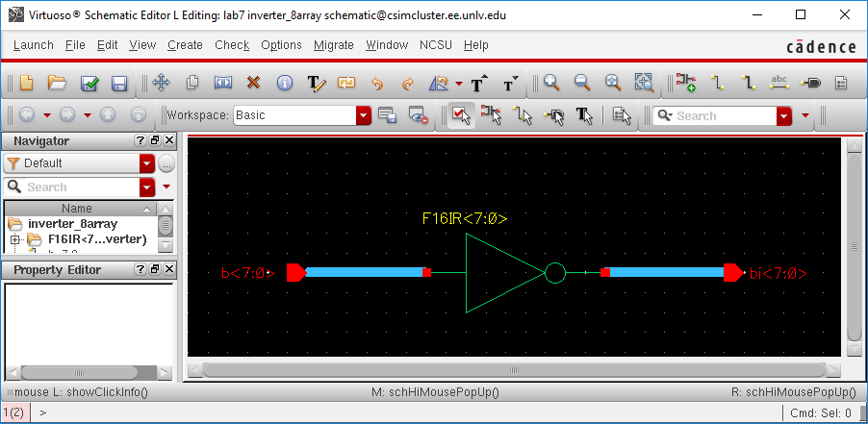Viewport: 868px width, 424px height.
Task: Click the Undo arrow icon
Action: [377, 84]
